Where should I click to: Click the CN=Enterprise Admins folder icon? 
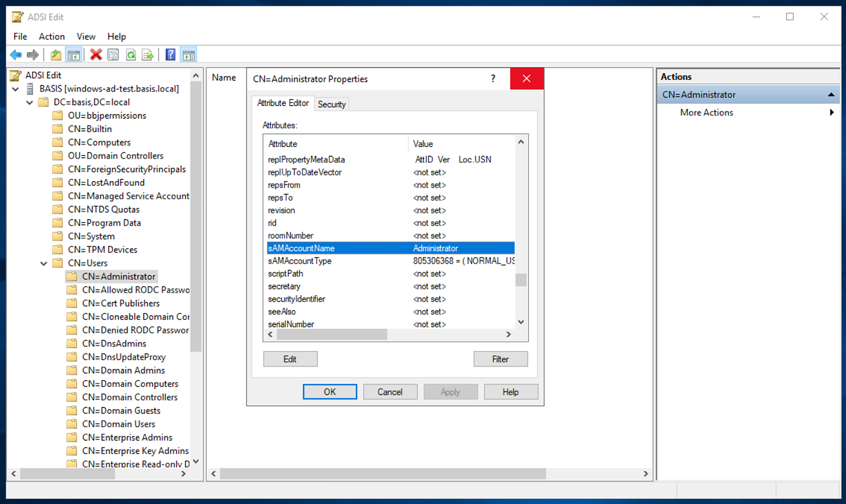(x=71, y=437)
